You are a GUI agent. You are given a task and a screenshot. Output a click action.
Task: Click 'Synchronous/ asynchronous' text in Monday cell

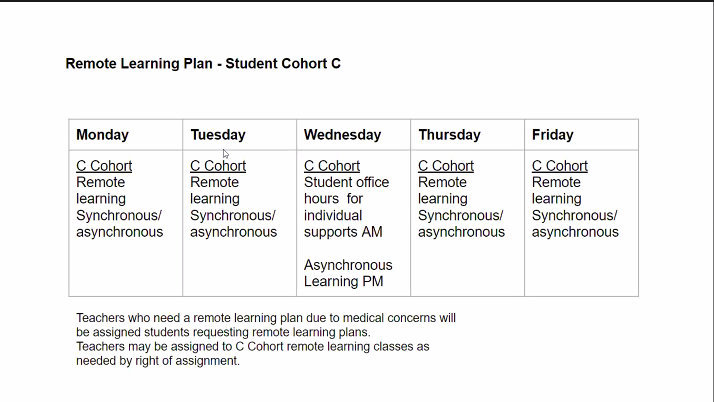pos(119,224)
